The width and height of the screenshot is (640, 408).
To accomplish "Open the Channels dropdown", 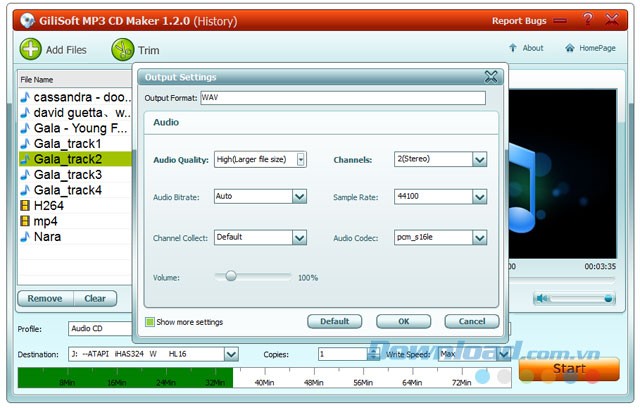I will pos(479,159).
